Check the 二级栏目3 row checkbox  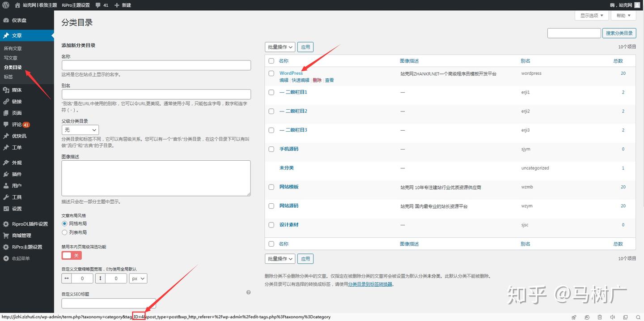pyautogui.click(x=271, y=130)
